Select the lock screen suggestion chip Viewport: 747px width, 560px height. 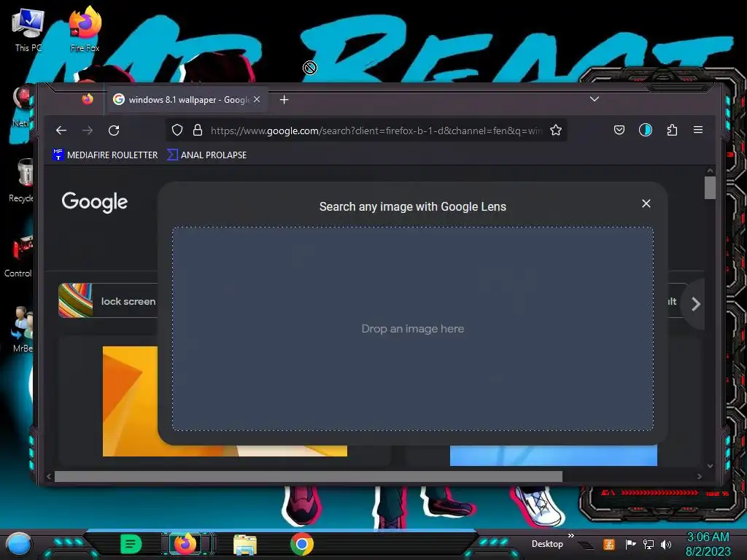pyautogui.click(x=109, y=300)
